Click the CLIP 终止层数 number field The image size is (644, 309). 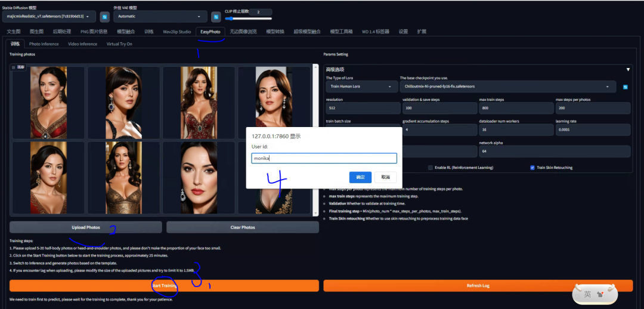point(260,12)
